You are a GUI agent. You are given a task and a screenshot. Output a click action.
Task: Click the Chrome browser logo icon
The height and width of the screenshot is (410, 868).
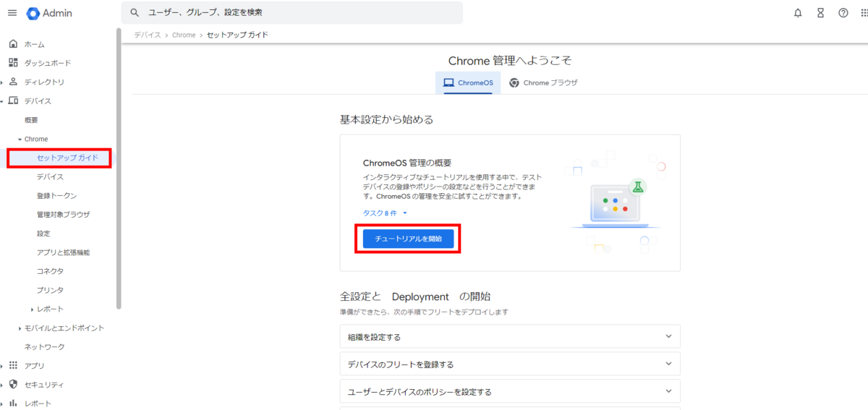(514, 82)
